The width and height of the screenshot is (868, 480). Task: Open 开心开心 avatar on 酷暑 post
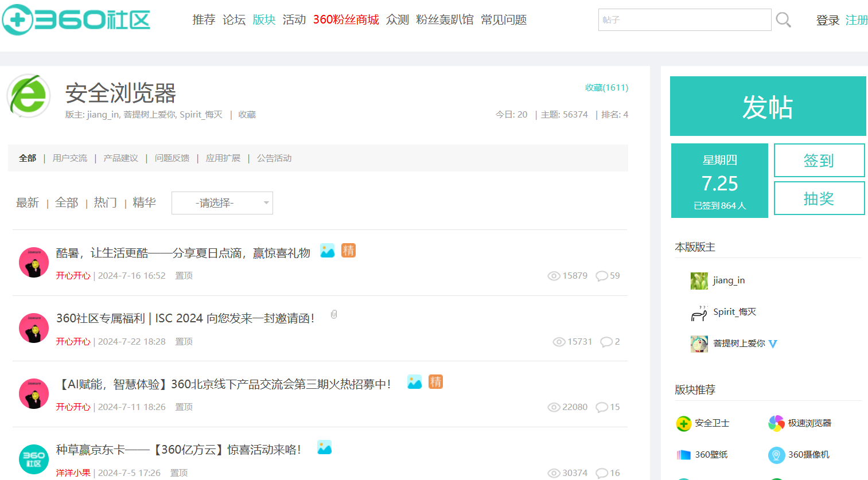pos(34,263)
